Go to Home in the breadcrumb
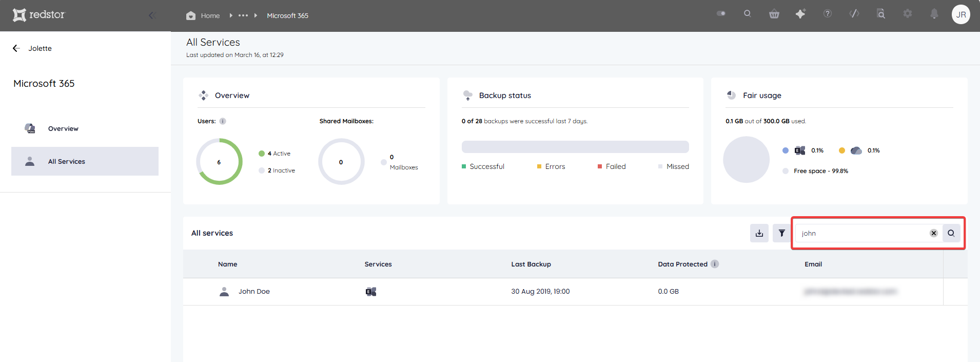980x362 pixels. click(203, 15)
